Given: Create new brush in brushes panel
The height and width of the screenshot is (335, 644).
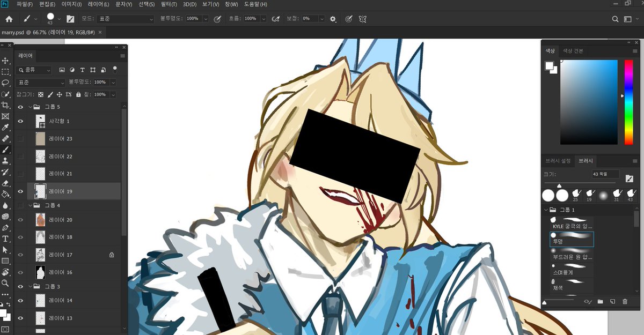Looking at the screenshot, I should click(x=612, y=302).
